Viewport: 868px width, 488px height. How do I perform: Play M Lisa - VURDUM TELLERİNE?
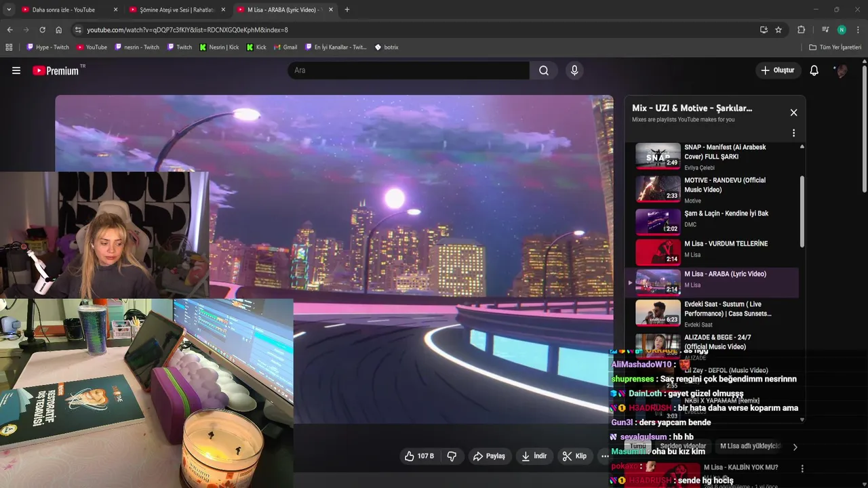point(712,251)
